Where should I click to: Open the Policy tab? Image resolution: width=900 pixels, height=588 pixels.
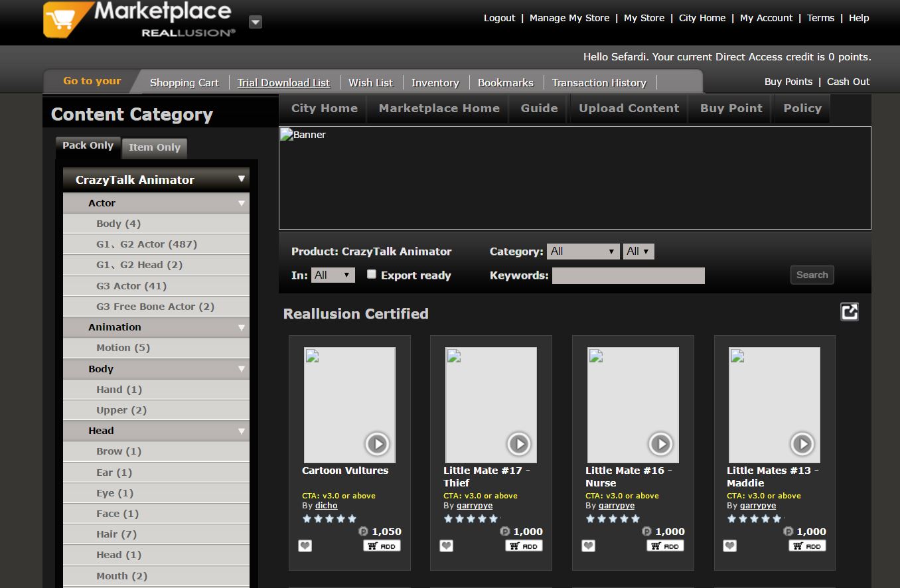point(802,109)
